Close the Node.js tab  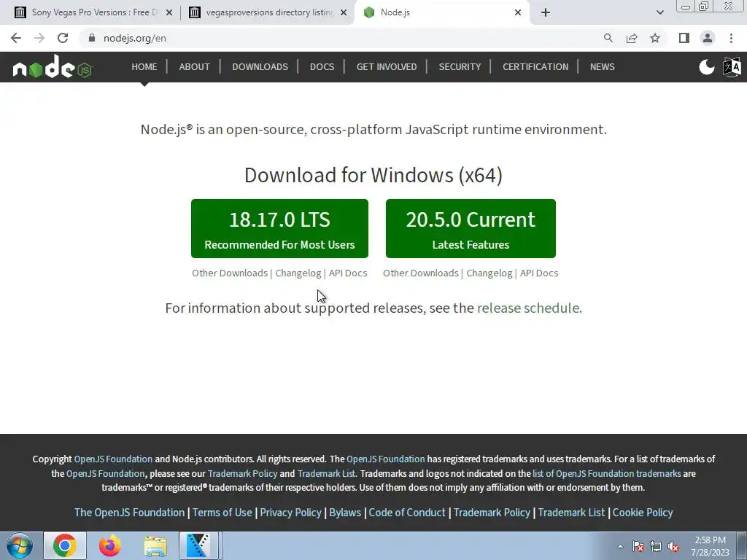pos(518,12)
